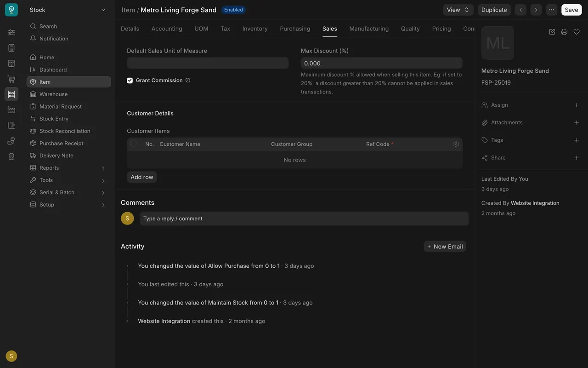
Task: Open Notification in the sidebar
Action: (x=68, y=39)
